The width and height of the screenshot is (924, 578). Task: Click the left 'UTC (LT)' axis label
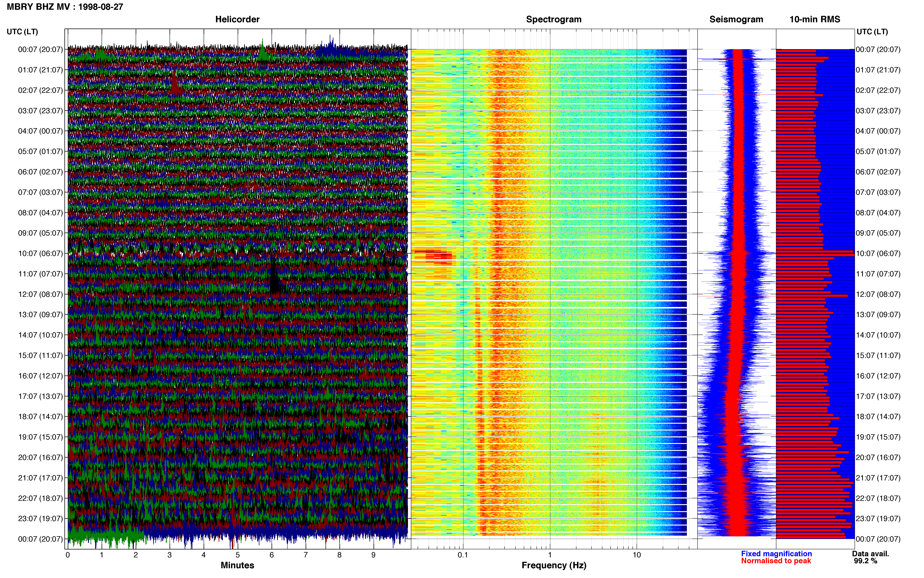tap(22, 32)
